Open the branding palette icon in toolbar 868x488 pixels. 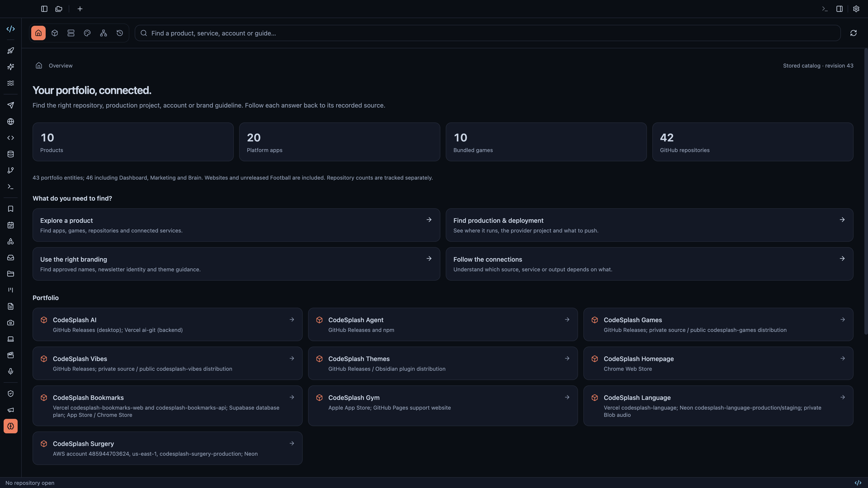87,33
